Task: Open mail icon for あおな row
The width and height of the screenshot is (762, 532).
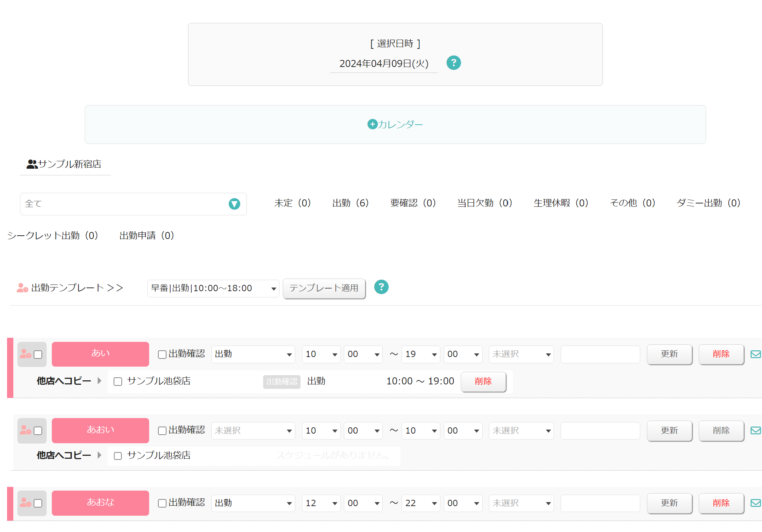Action: tap(755, 503)
